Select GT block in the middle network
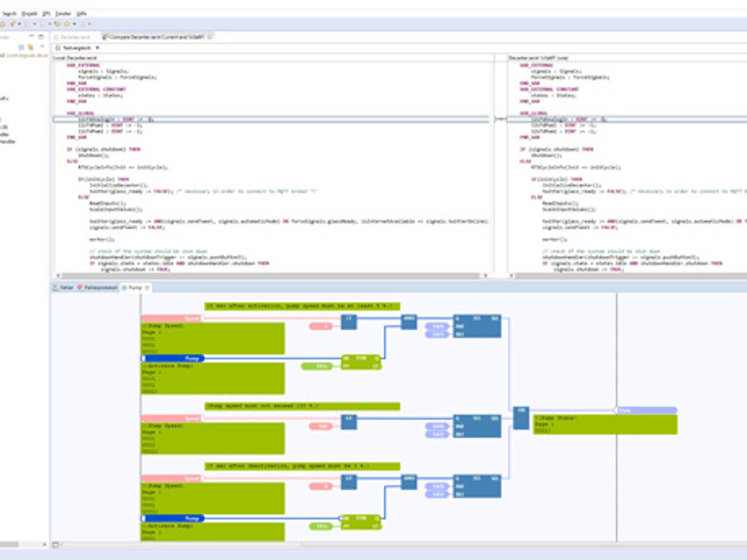The height and width of the screenshot is (560, 747). pyautogui.click(x=349, y=422)
